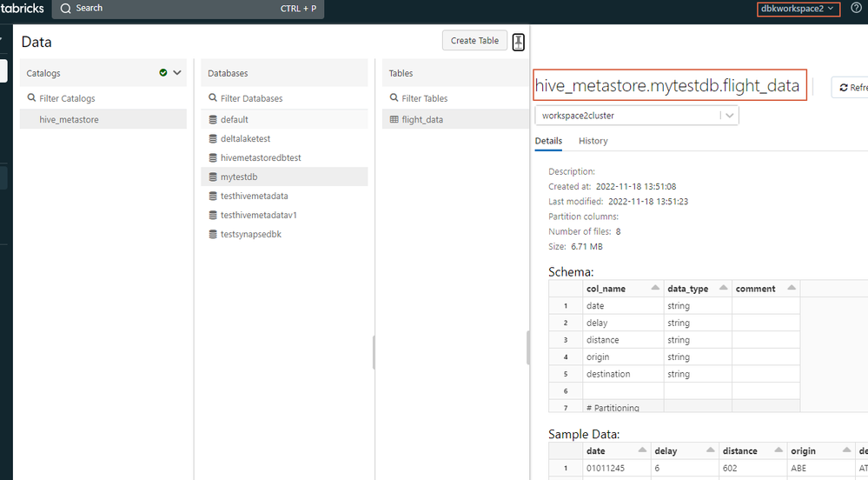Screen dimensions: 868x480
Task: Click the database icon beside default
Action: pyautogui.click(x=213, y=119)
